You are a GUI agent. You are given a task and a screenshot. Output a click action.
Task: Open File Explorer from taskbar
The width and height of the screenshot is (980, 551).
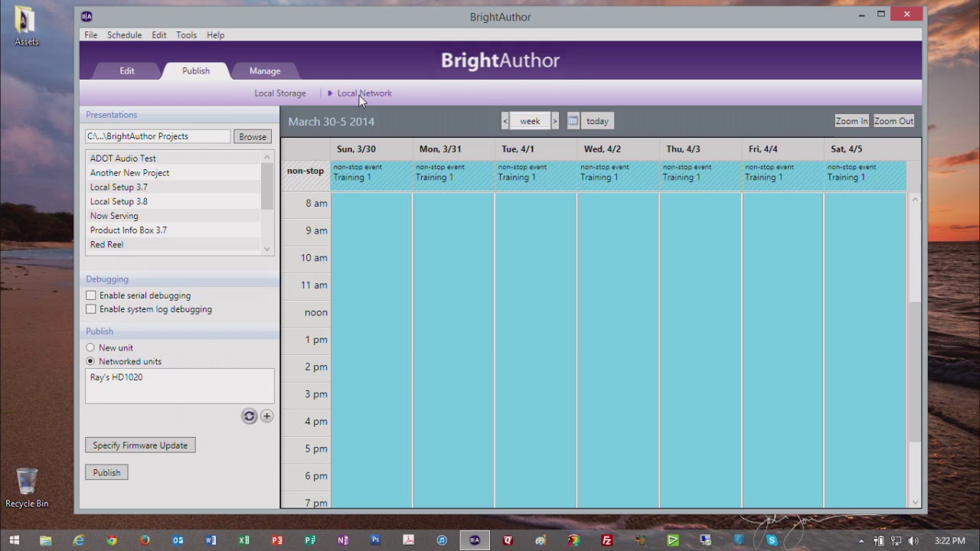point(46,540)
